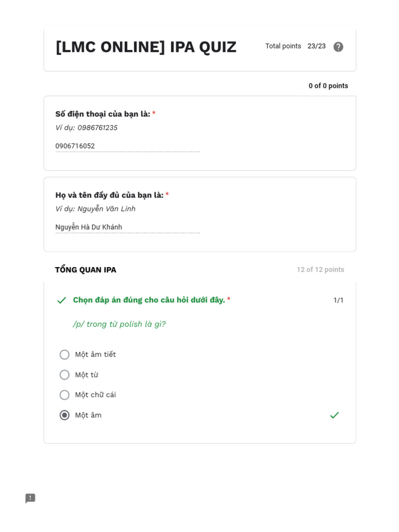Screen dimensions: 399x532
Task: Click the help question mark icon
Action: click(338, 47)
